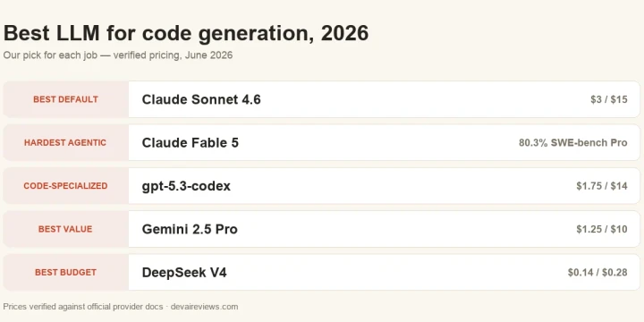Open the devaireviews.com link in footer
The height and width of the screenshot is (322, 644).
(x=204, y=307)
